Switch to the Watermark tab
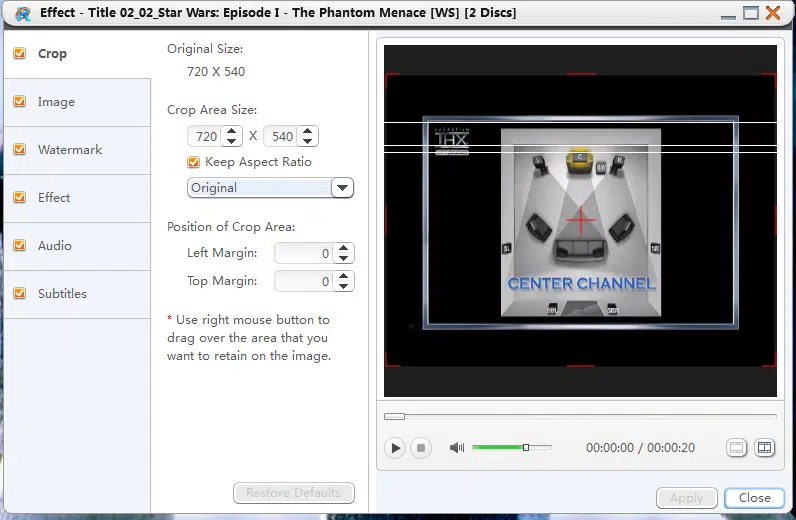Screen dimensions: 796x520 click(77, 150)
